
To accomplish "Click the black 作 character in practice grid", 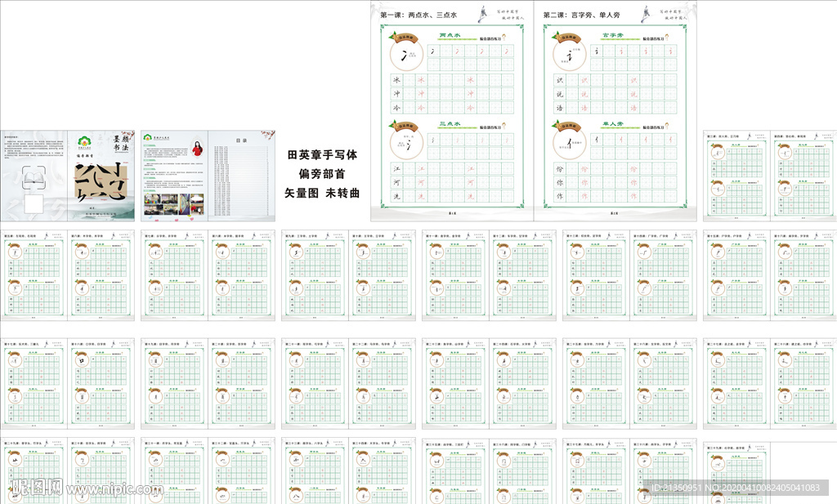I will click(x=560, y=196).
